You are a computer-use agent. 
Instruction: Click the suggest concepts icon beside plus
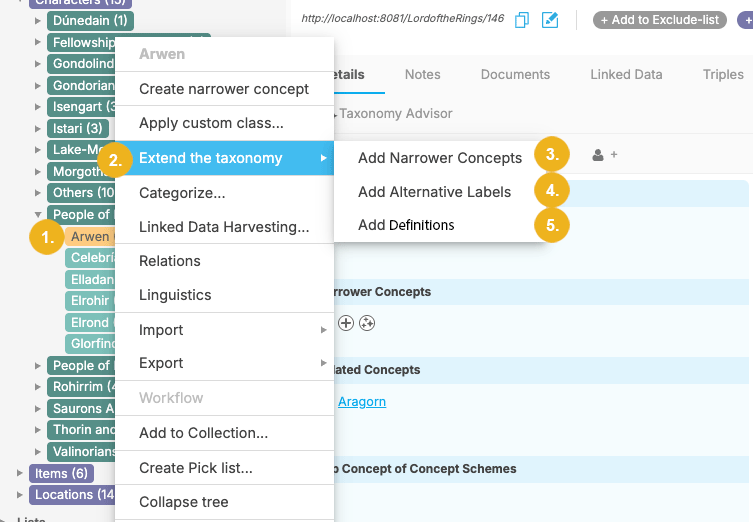[x=367, y=323]
